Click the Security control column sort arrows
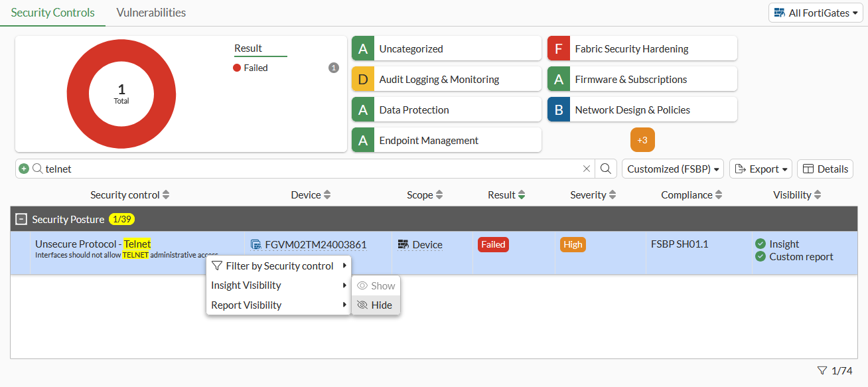This screenshot has height=387, width=868. [166, 195]
